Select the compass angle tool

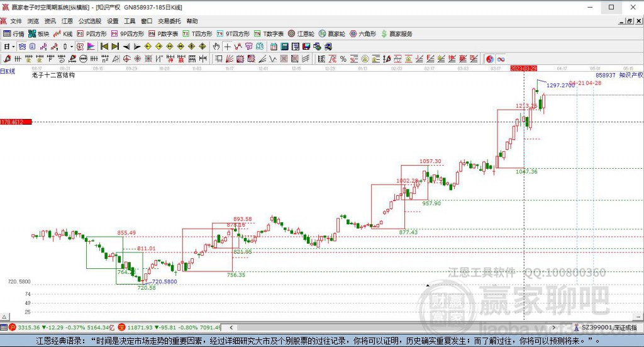click(x=116, y=59)
